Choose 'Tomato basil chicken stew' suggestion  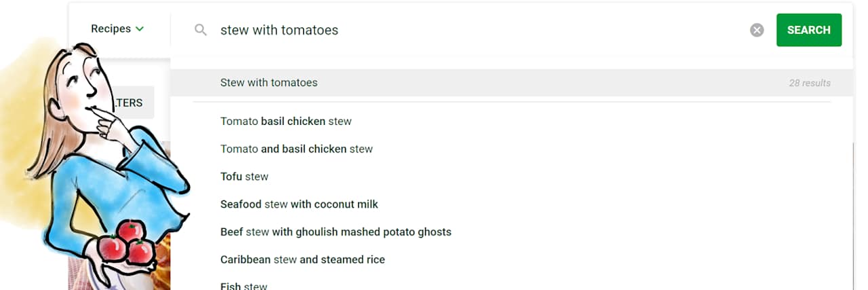click(285, 122)
